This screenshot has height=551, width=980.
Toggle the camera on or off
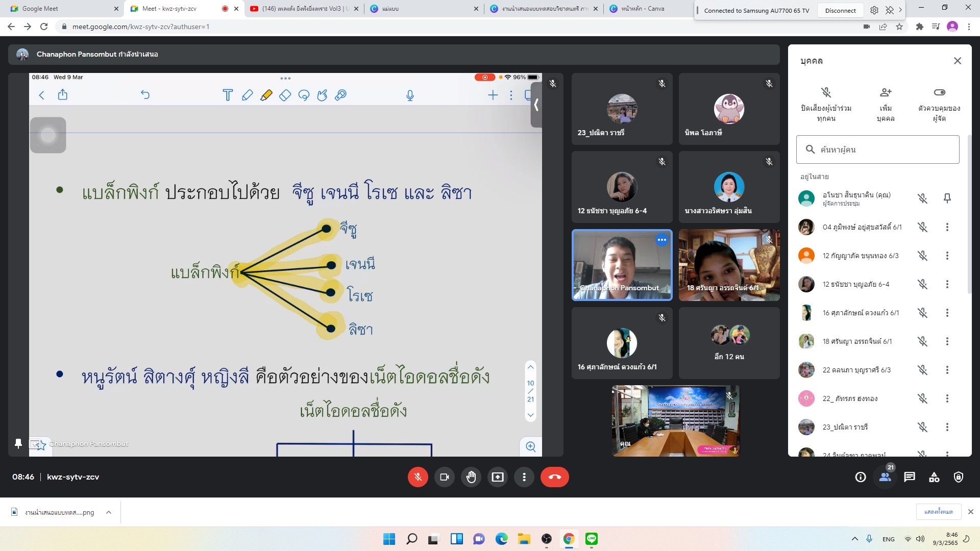coord(444,477)
